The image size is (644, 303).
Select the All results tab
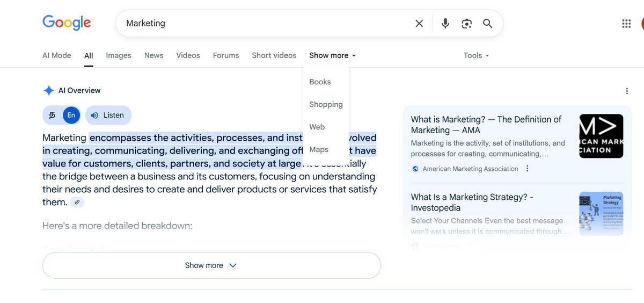click(x=89, y=55)
